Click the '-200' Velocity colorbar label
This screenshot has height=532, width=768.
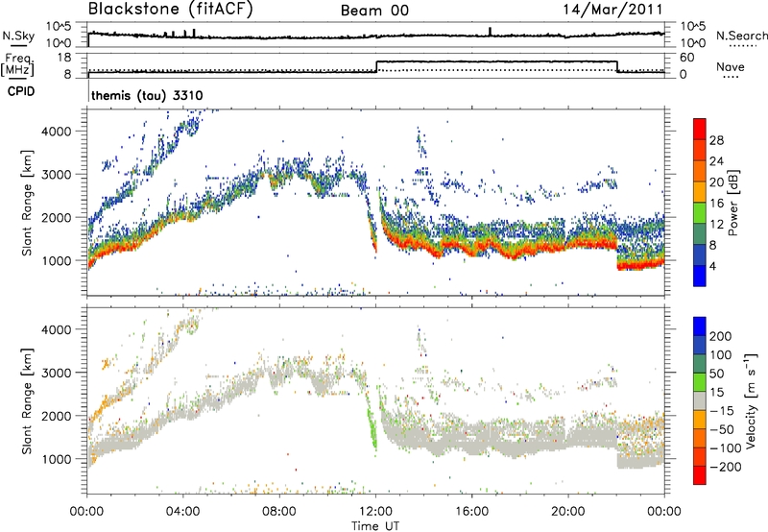tap(726, 467)
